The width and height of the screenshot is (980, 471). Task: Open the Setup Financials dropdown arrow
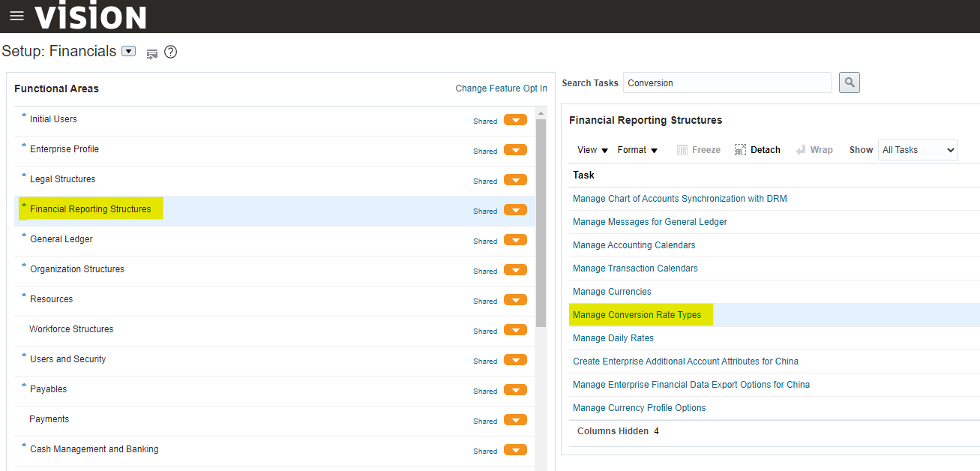click(128, 52)
